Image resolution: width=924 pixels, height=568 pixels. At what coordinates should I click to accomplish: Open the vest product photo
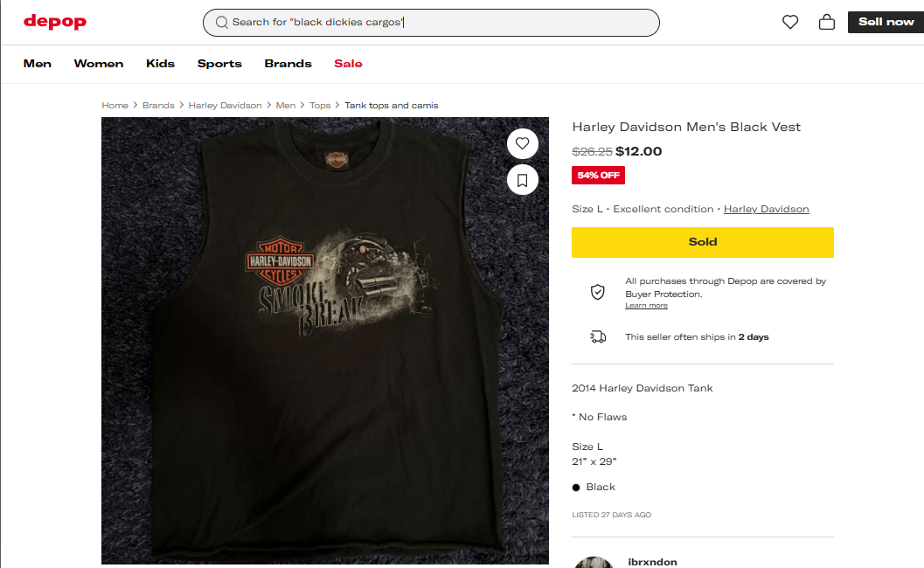[325, 341]
